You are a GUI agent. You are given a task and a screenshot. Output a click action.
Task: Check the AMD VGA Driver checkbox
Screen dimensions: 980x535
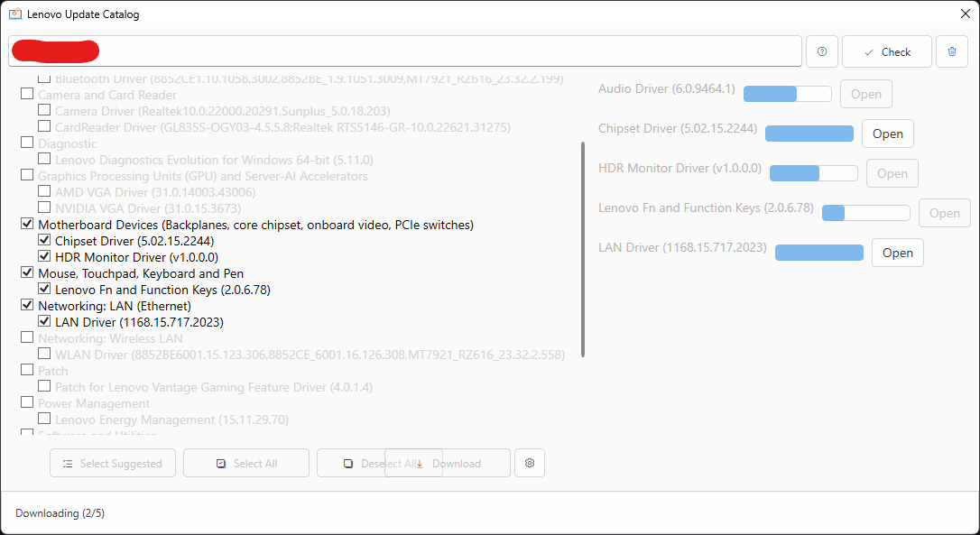click(x=43, y=191)
